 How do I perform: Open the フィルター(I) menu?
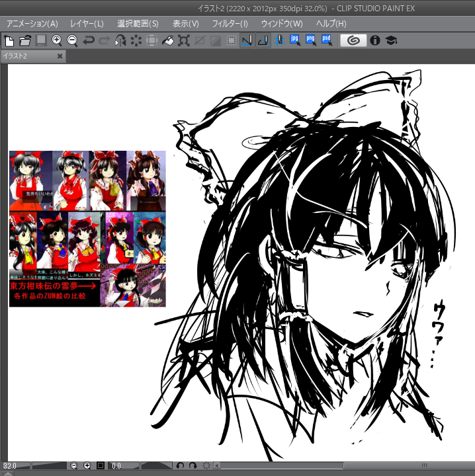click(x=230, y=24)
